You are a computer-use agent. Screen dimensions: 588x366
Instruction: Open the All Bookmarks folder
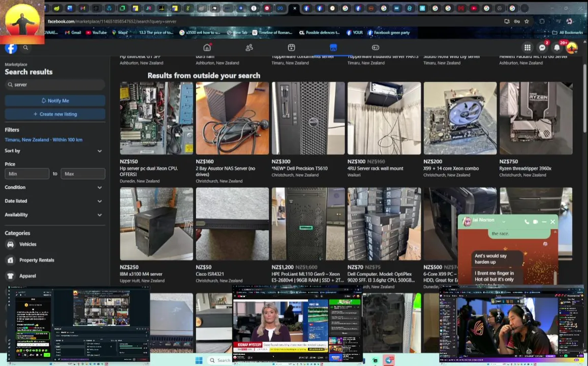tap(567, 33)
